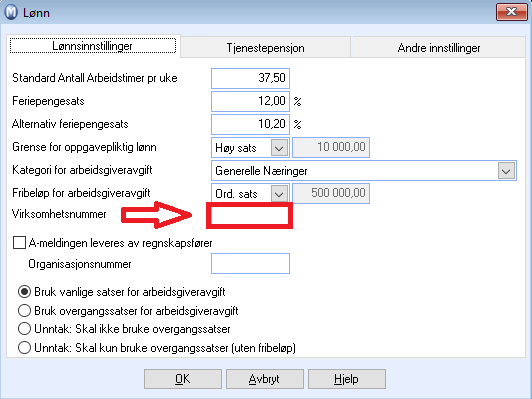Screen dimensions: 532x399
Task: Click the Feriepengesats value field
Action: pyautogui.click(x=250, y=101)
